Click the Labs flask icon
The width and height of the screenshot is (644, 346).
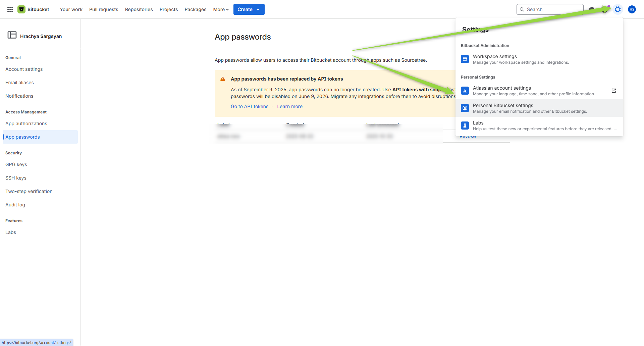[465, 126]
